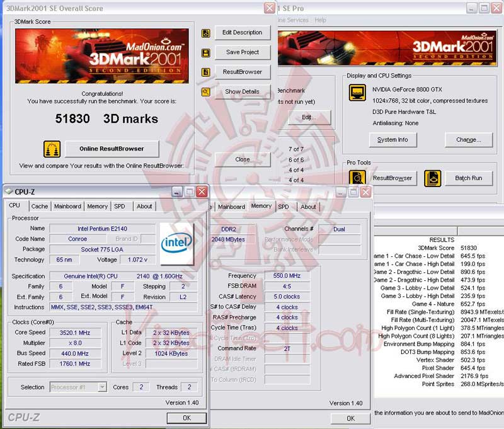This screenshot has height=429, width=504.
Task: Switch to Mainboard tab in front CPU-Z
Action: (x=67, y=206)
